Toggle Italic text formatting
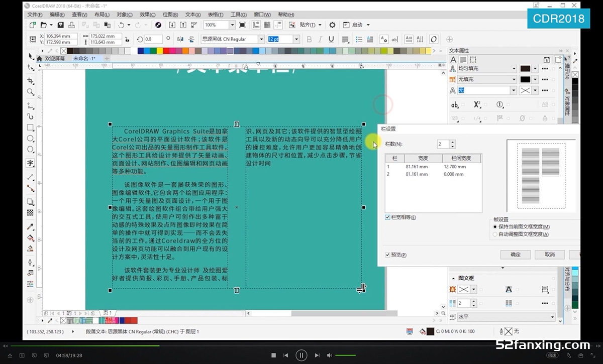Viewport: 603px width, 364px height. point(320,39)
